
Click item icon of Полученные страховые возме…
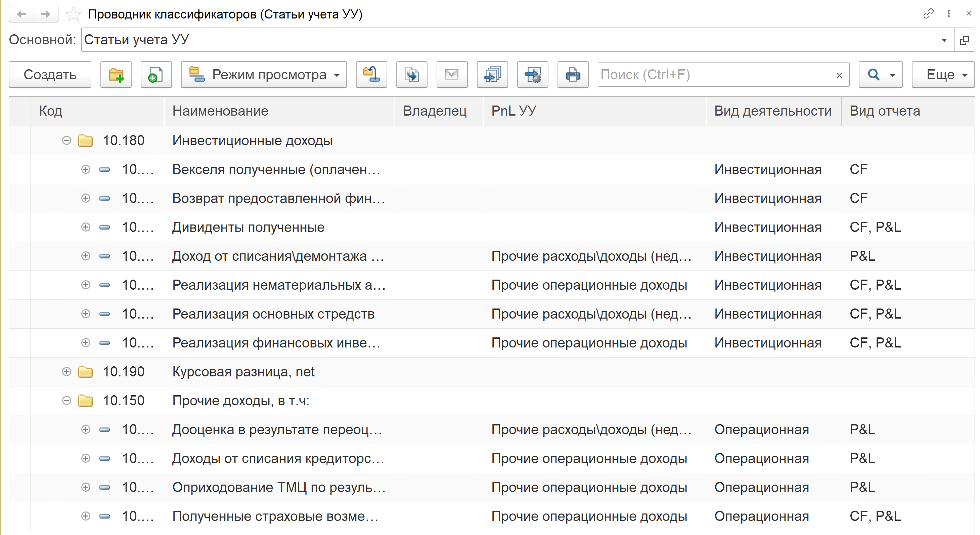(x=105, y=516)
